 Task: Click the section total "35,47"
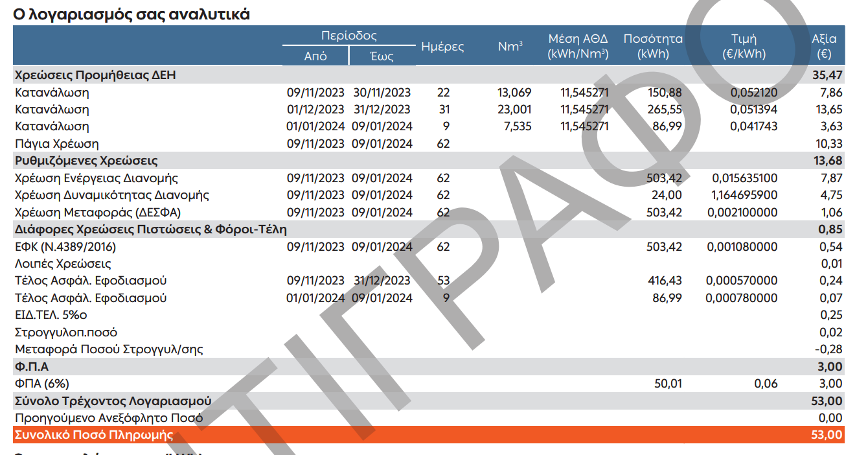(x=828, y=75)
